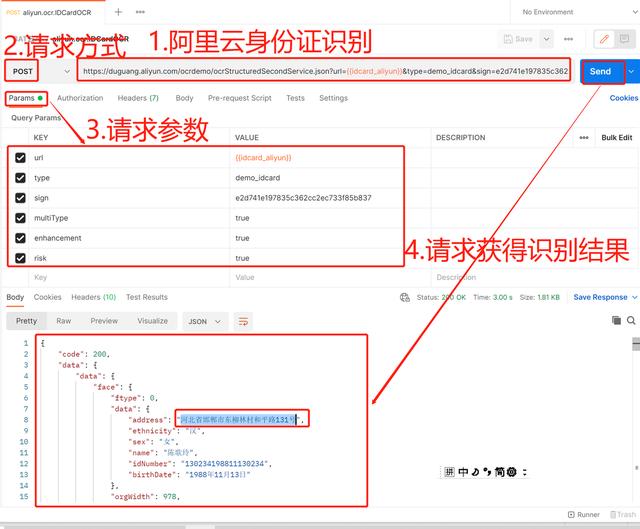Expand the Save options arrow
Screen dimensions: 640x529
[547, 39]
